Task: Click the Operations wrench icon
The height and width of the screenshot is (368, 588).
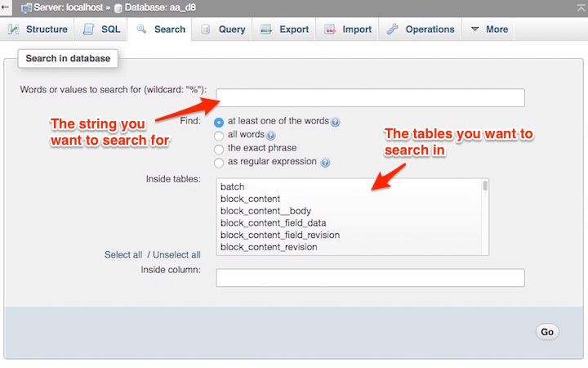Action: tap(392, 29)
